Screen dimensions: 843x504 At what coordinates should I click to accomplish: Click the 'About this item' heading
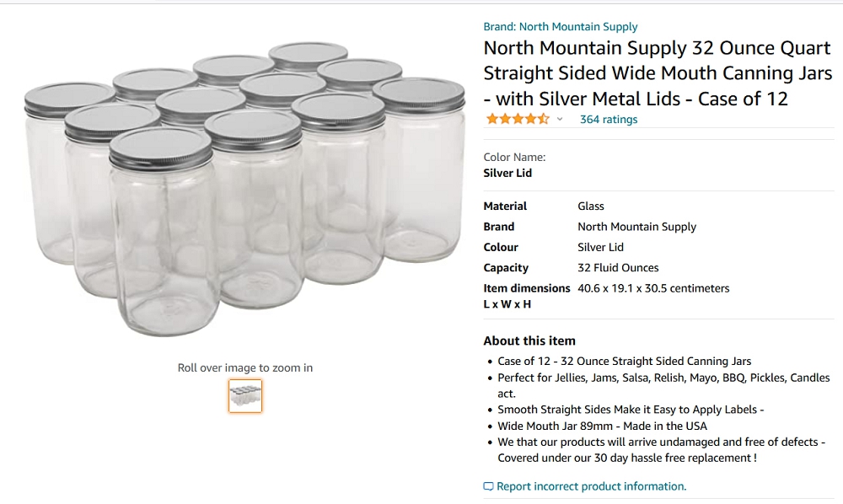528,340
